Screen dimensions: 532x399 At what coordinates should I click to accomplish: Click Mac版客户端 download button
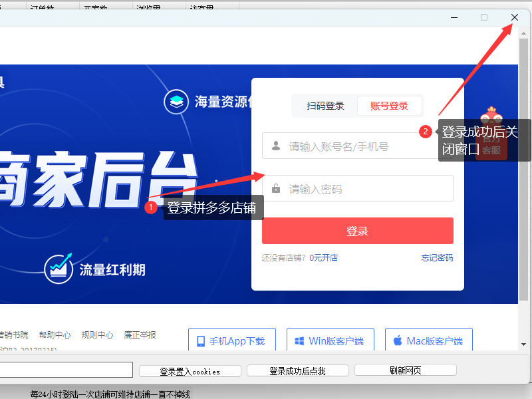click(x=429, y=340)
